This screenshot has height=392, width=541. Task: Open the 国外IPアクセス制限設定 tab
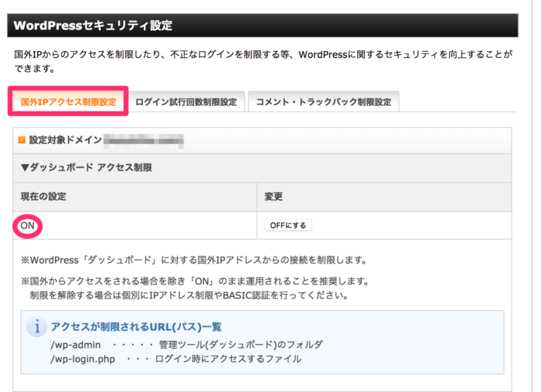pos(68,101)
